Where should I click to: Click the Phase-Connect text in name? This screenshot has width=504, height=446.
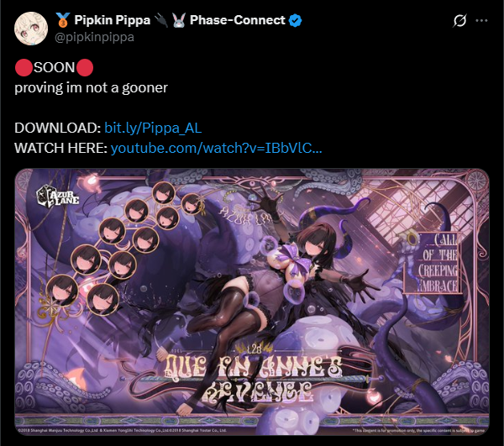point(237,20)
